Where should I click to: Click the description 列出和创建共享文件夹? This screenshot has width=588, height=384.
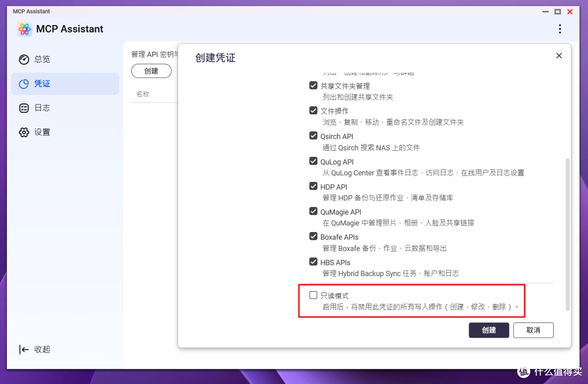click(358, 97)
